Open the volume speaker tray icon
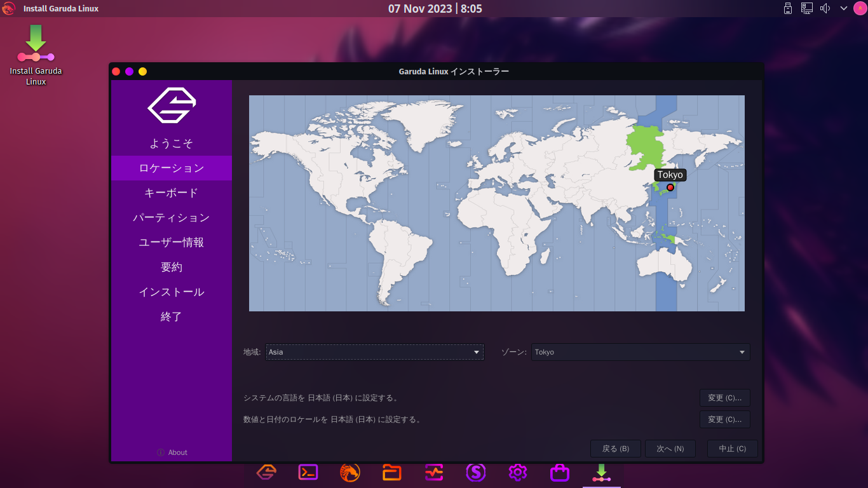This screenshot has width=868, height=488. pos(825,9)
